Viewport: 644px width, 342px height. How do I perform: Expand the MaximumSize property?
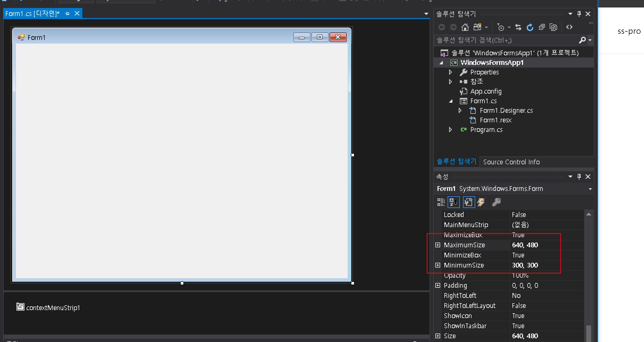click(x=438, y=245)
